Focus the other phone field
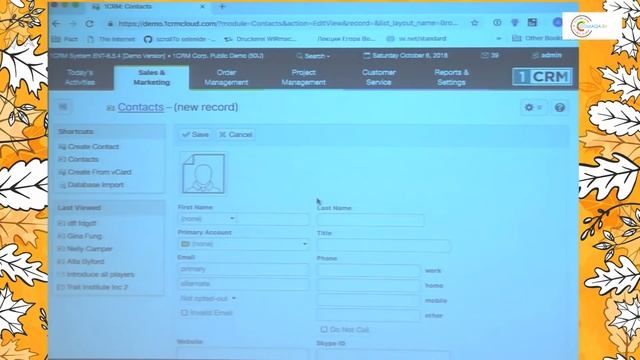This screenshot has width=640, height=360. pyautogui.click(x=369, y=315)
